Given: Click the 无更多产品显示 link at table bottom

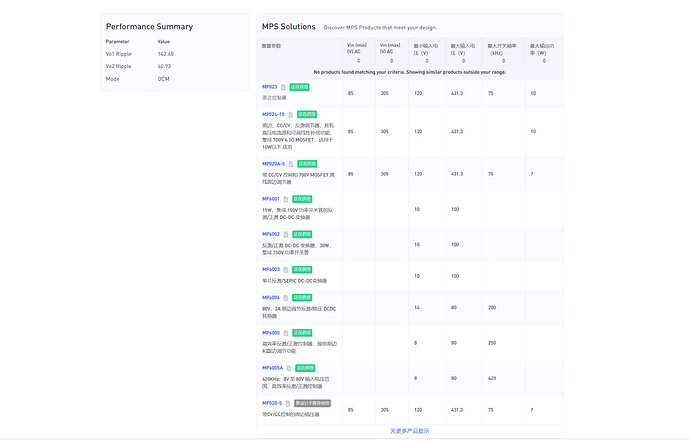Looking at the screenshot, I should pyautogui.click(x=410, y=431).
